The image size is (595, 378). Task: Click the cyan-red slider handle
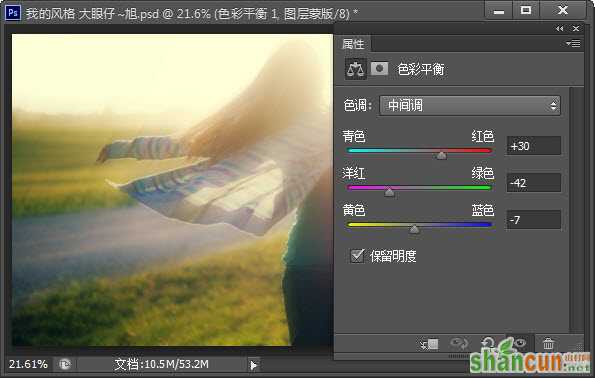tap(441, 155)
